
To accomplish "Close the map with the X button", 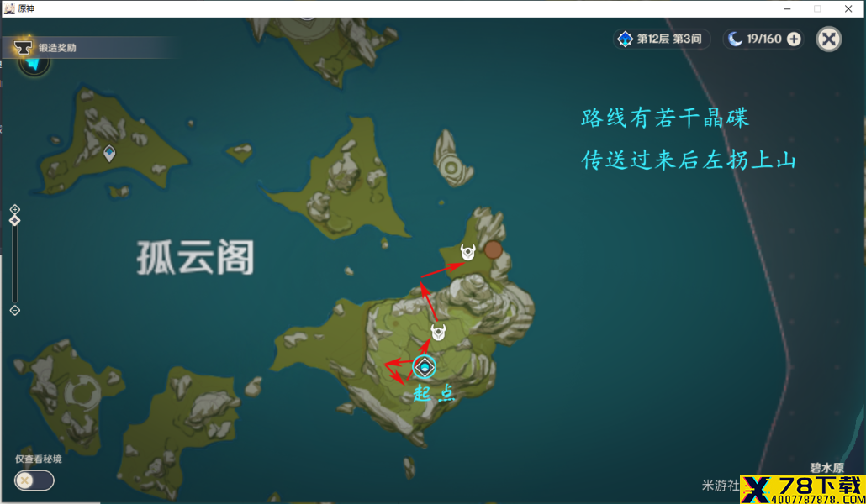I will coord(828,39).
